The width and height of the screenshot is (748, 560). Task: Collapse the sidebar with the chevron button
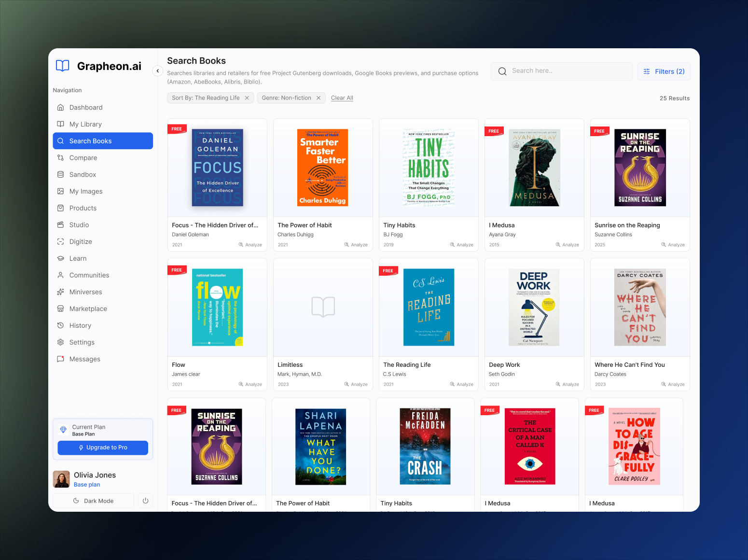(157, 71)
